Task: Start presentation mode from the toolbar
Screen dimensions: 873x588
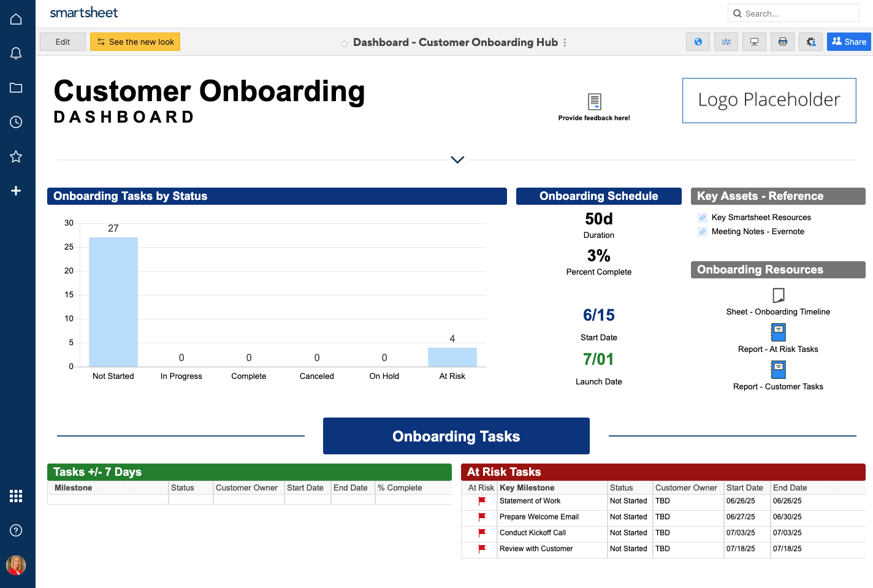Action: click(754, 42)
